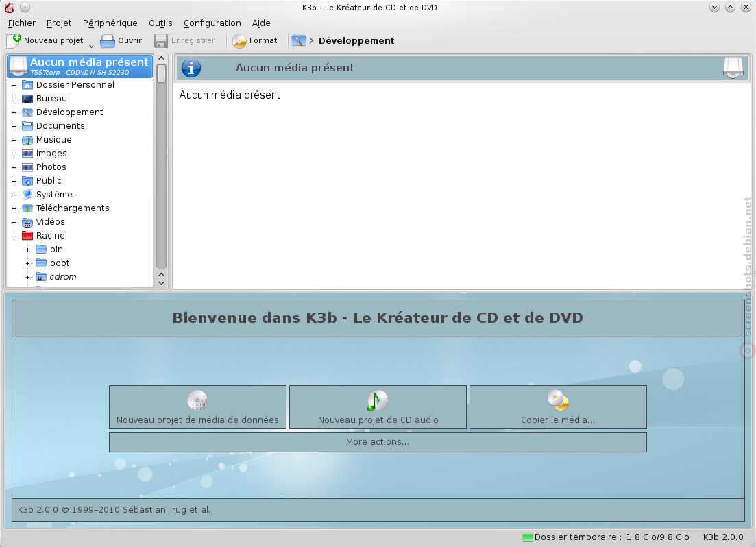Click the audio CD music note icon
This screenshot has height=547, width=756.
pos(378,400)
